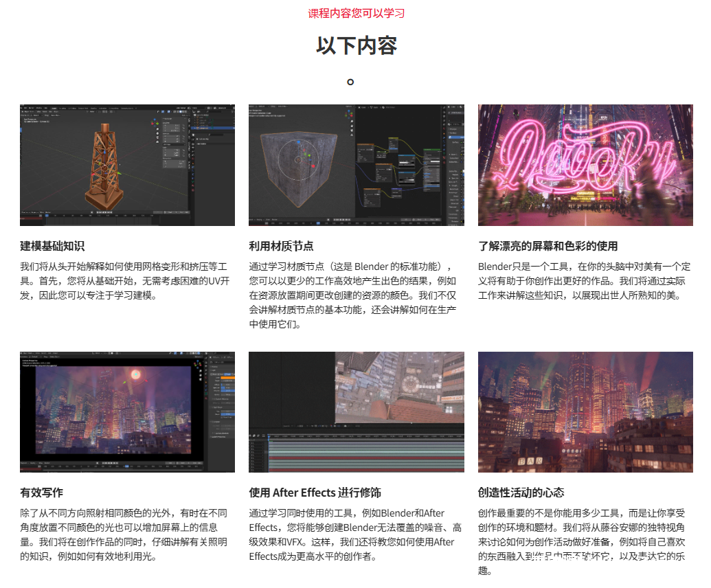
Task: Select the 建模基础知识 title
Action: [x=53, y=246]
